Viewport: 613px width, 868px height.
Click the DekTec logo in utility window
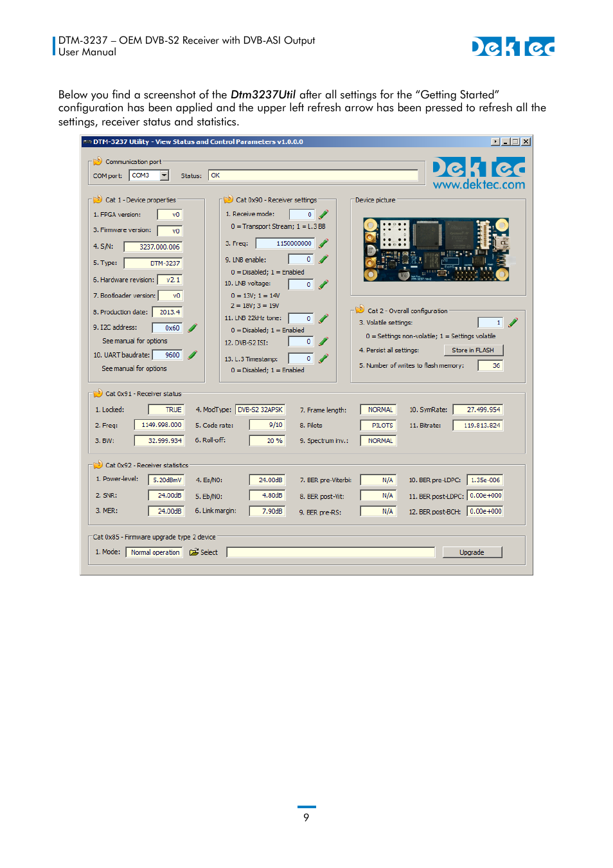479,168
